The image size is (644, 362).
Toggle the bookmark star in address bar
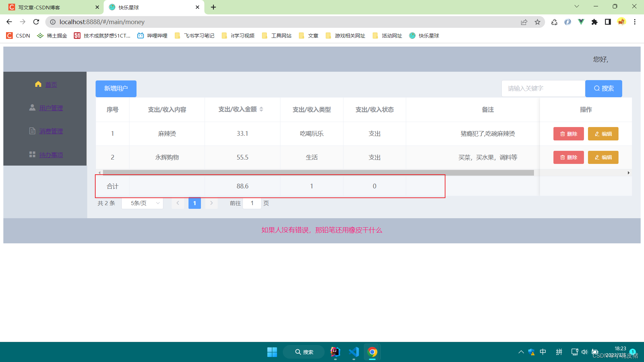point(538,22)
